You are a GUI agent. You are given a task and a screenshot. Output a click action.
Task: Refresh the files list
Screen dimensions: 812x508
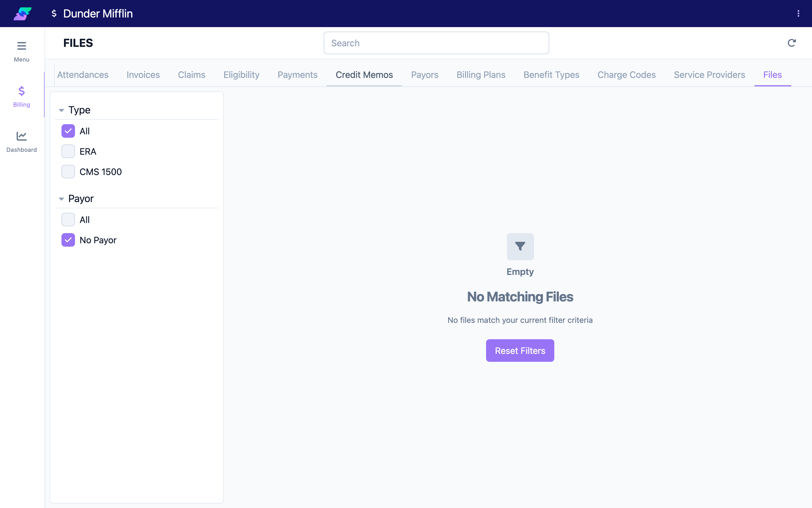coord(791,43)
